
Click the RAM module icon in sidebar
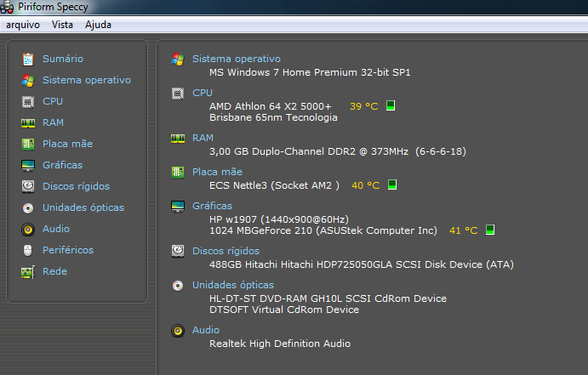tap(28, 122)
